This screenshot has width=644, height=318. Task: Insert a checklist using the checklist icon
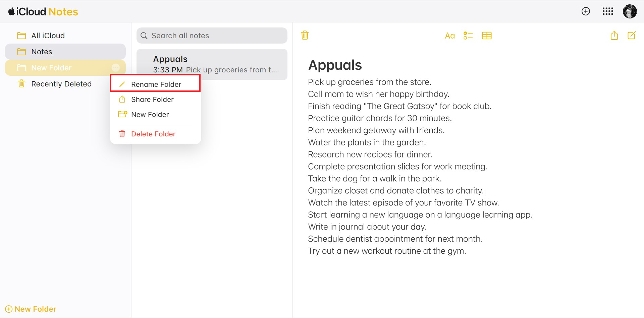click(x=468, y=36)
